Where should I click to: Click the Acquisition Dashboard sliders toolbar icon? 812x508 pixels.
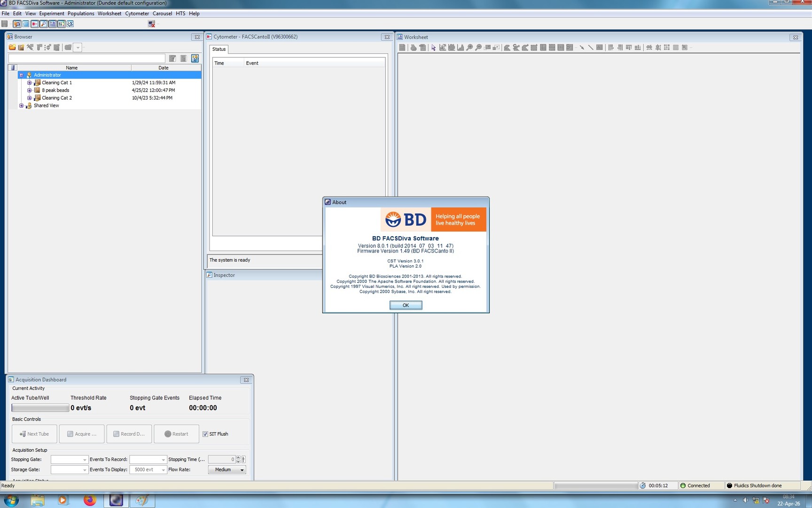61,24
